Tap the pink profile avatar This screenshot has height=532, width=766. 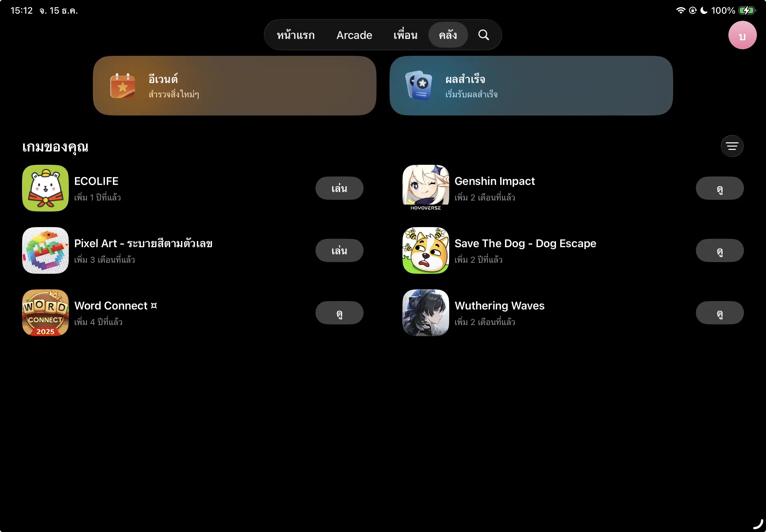coord(742,35)
